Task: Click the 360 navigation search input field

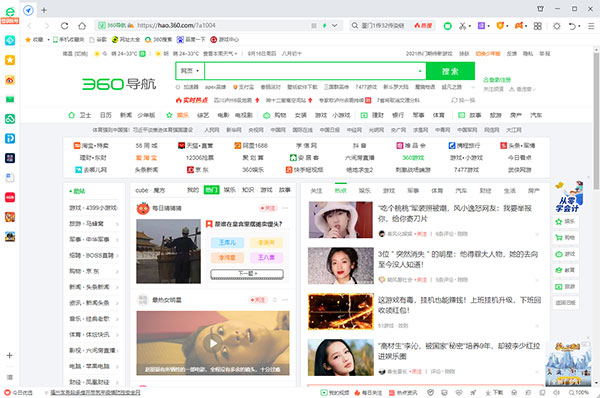Action: 315,71
